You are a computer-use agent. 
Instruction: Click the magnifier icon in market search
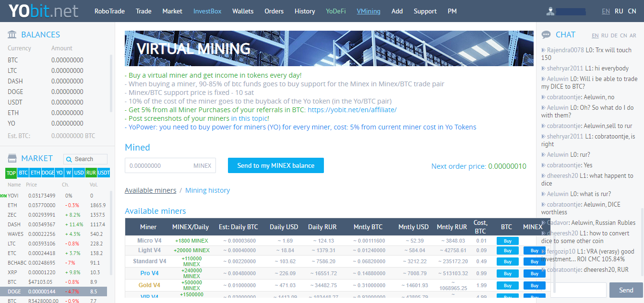[70, 159]
